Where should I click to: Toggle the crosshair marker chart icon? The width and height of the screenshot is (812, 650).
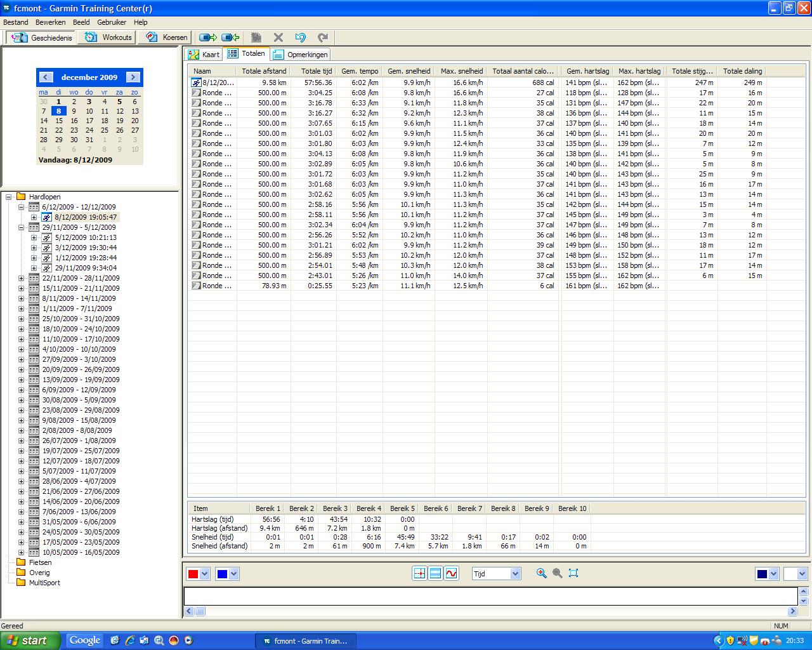[x=419, y=573]
